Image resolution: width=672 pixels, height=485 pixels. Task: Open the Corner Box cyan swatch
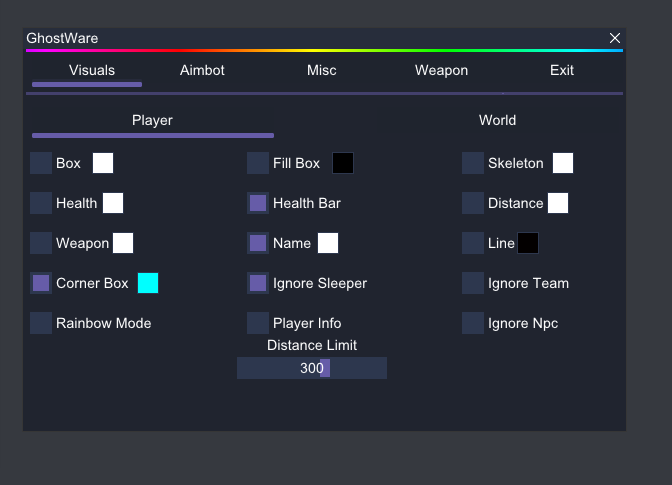pyautogui.click(x=148, y=283)
